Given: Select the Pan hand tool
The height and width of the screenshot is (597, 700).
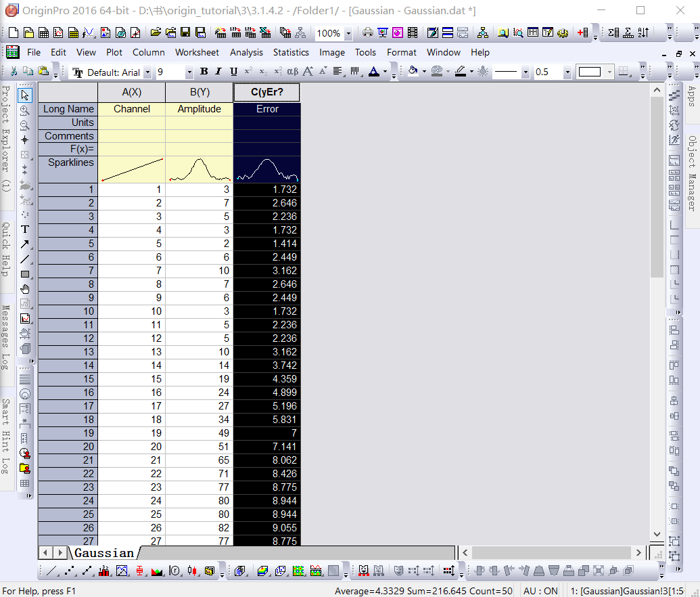Looking at the screenshot, I should click(x=25, y=289).
